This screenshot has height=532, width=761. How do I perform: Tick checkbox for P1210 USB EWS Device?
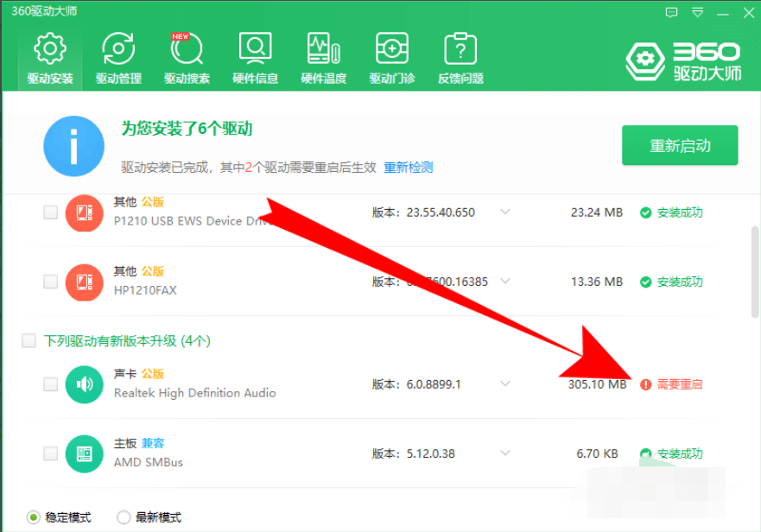tap(50, 212)
